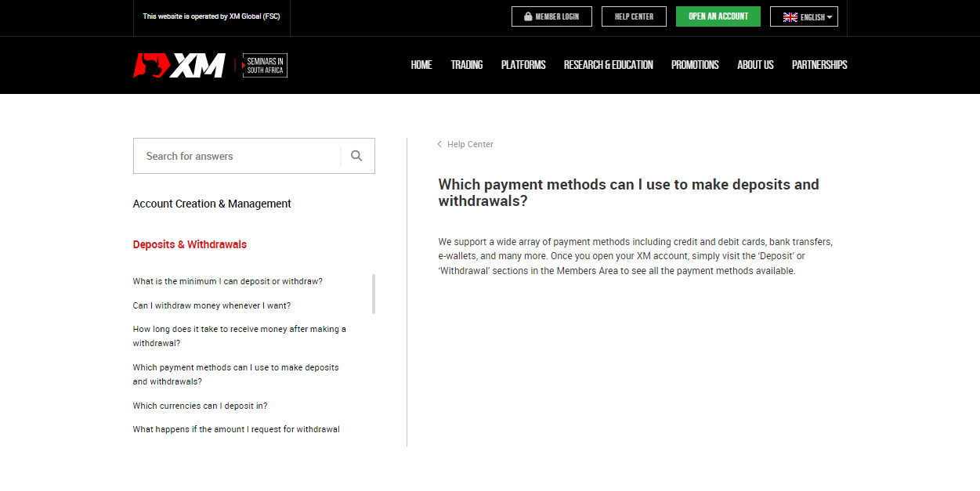The width and height of the screenshot is (980, 491).
Task: Click the OPEN AN ACCOUNT button
Action: pyautogui.click(x=718, y=16)
